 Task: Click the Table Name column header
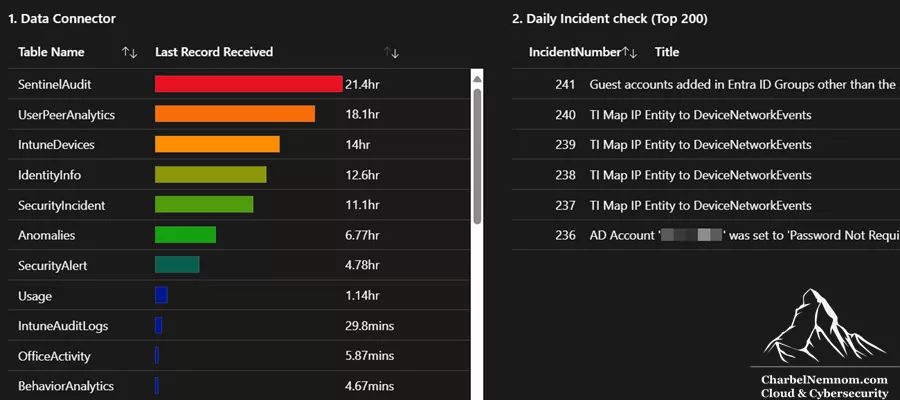coord(51,52)
